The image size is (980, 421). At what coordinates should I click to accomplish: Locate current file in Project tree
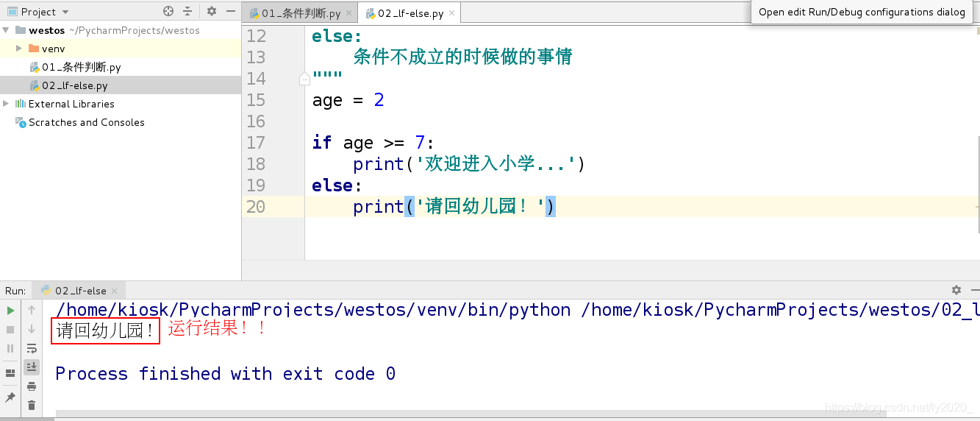tap(168, 11)
